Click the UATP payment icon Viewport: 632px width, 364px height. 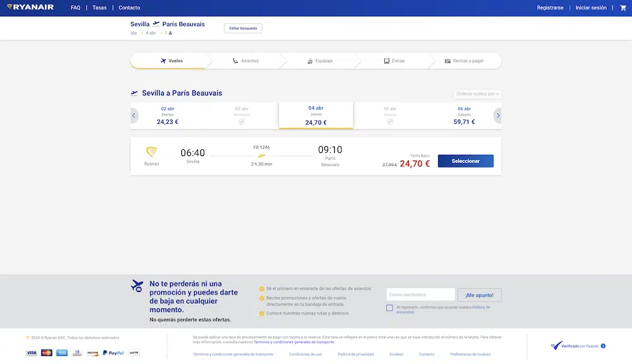(134, 353)
